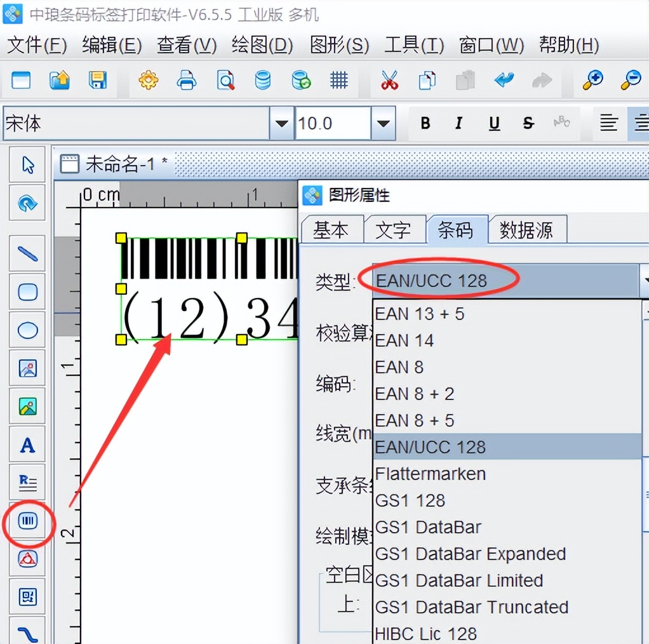Open the 查看(V) menu
649x644 pixels.
pos(187,44)
